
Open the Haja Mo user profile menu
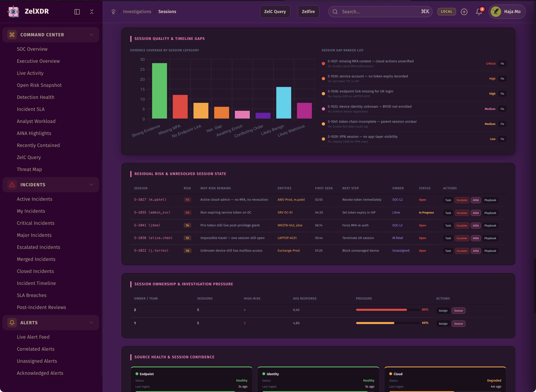[507, 12]
